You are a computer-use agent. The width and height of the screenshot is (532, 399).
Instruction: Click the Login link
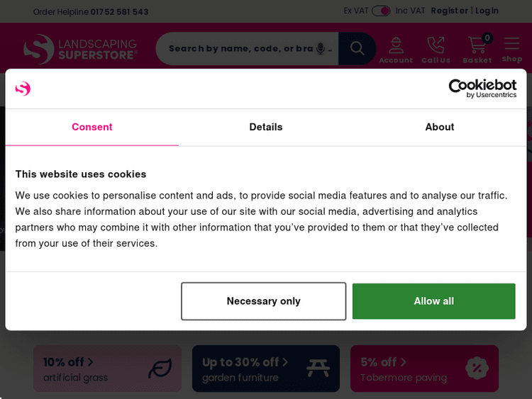(487, 11)
